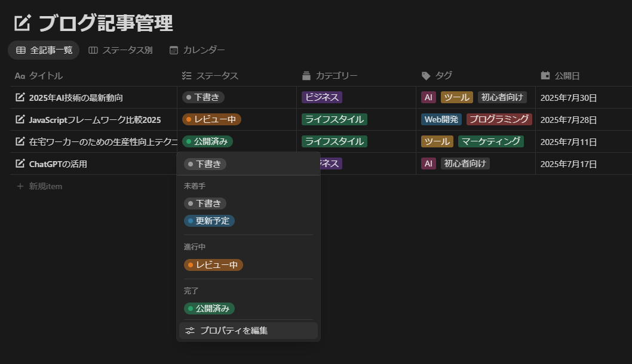Image resolution: width=632 pixels, height=364 pixels.
Task: Choose 公開済み status in dropdown list
Action: 209,309
